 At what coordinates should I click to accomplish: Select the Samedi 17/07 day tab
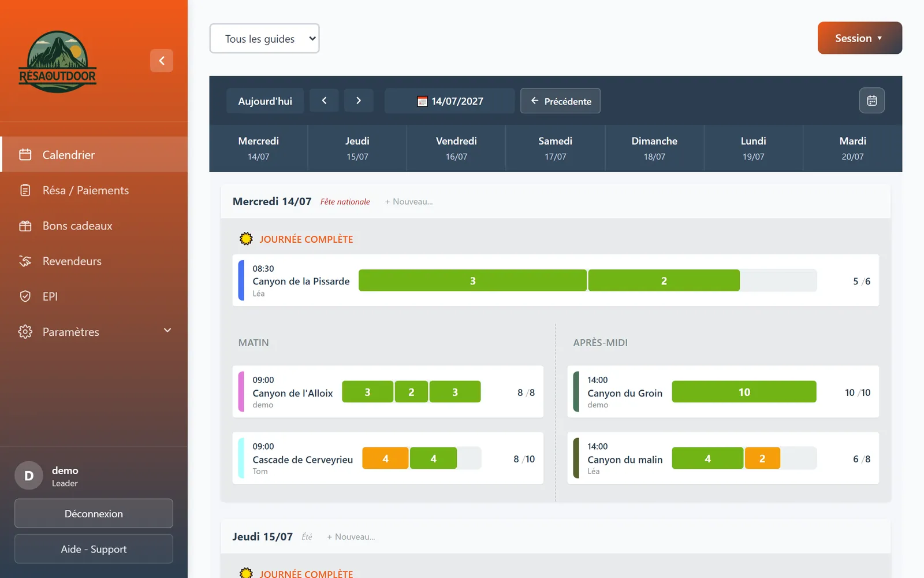click(x=556, y=149)
